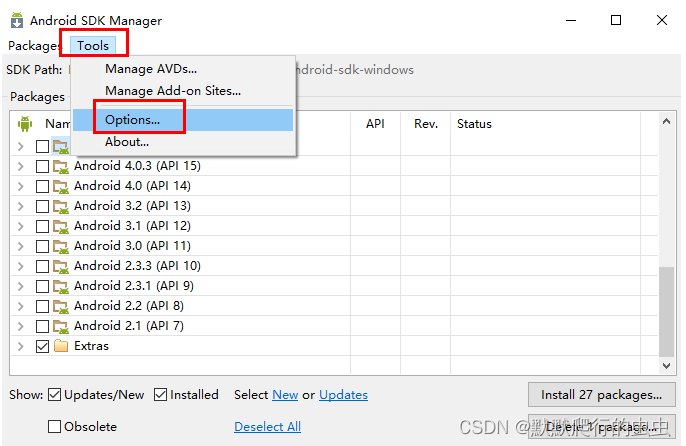Click the API column header

coord(375,124)
